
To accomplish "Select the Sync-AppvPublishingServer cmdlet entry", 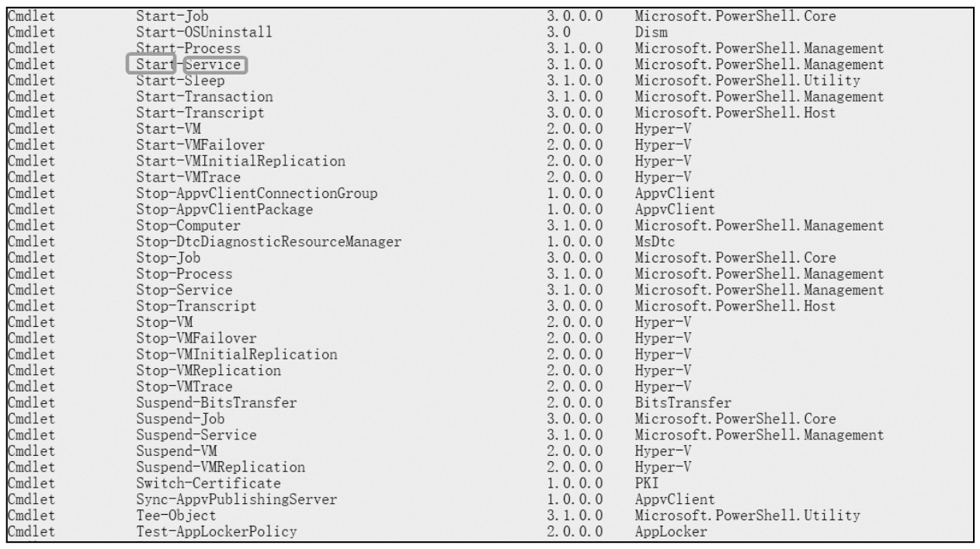I will (x=236, y=500).
